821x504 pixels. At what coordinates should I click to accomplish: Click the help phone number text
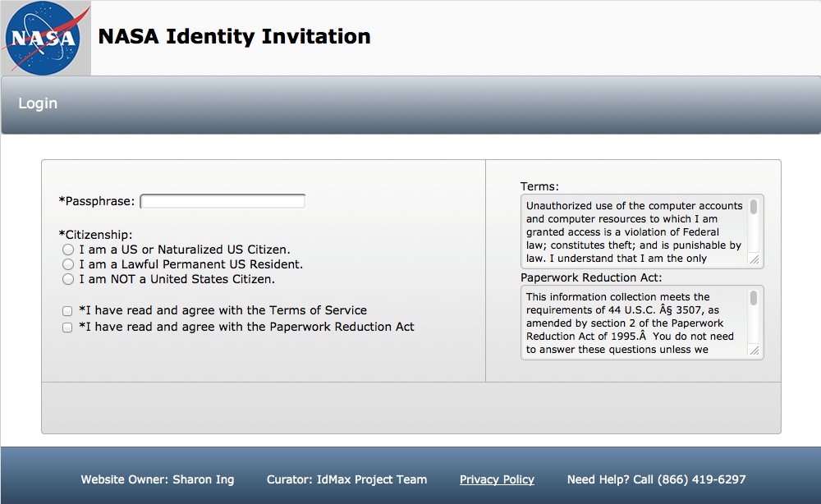(x=656, y=479)
